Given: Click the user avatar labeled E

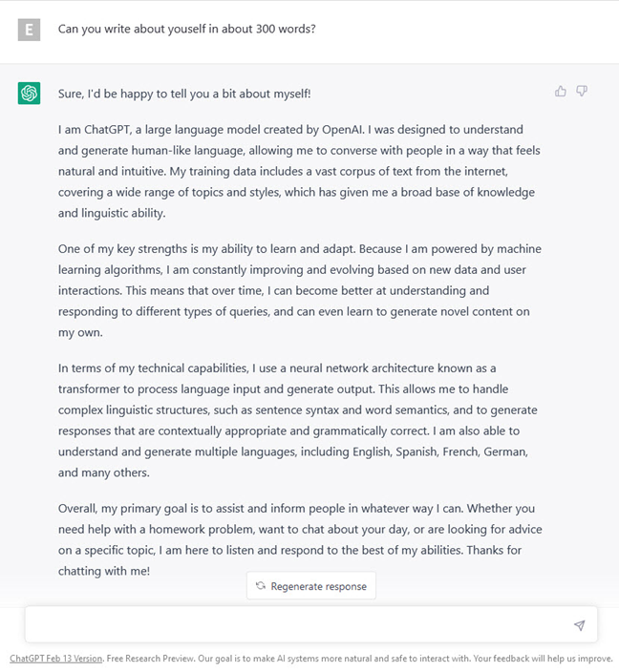Looking at the screenshot, I should tap(29, 29).
